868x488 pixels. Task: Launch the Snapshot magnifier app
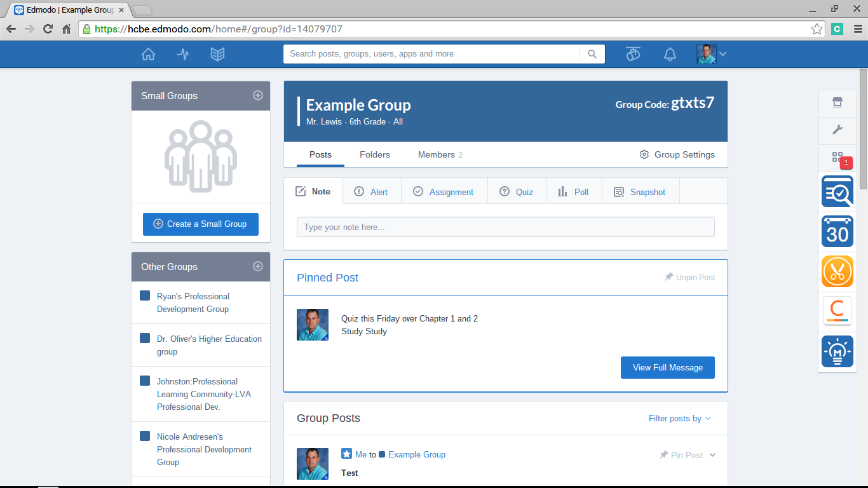pyautogui.click(x=837, y=191)
